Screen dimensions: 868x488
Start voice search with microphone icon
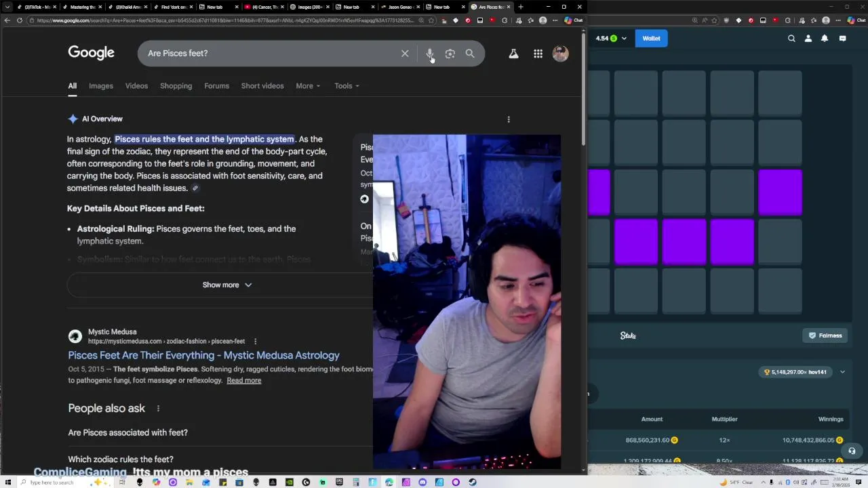[x=430, y=54]
